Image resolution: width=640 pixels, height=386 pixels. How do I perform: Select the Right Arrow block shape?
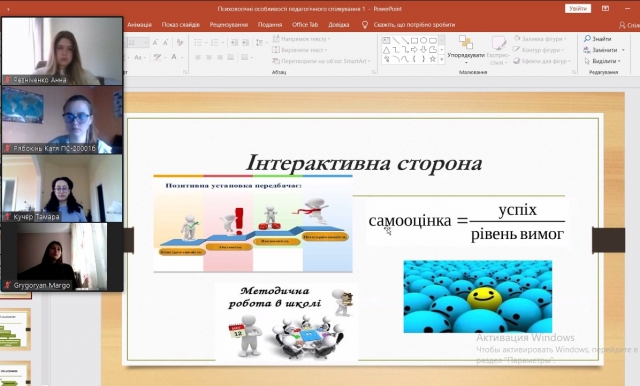414,49
